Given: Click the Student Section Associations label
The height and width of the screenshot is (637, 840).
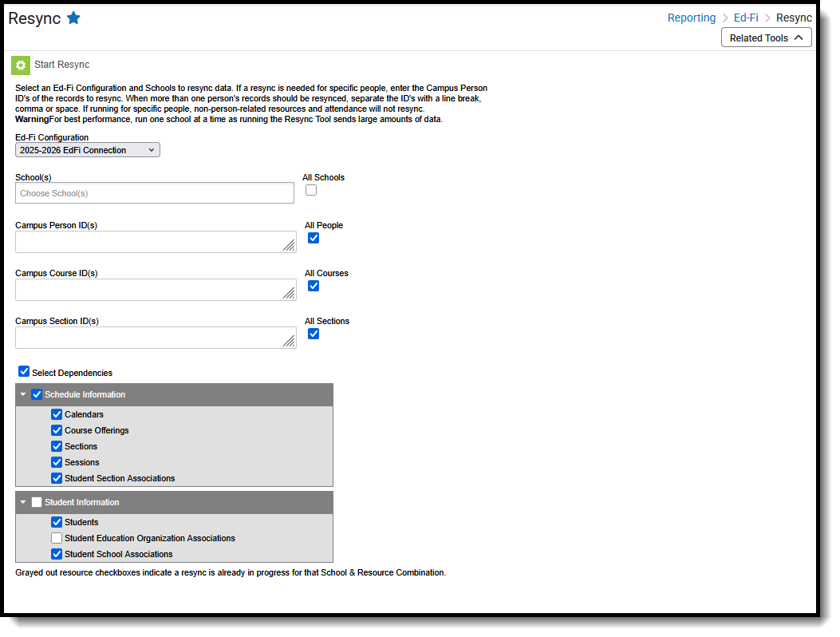Looking at the screenshot, I should tap(120, 478).
